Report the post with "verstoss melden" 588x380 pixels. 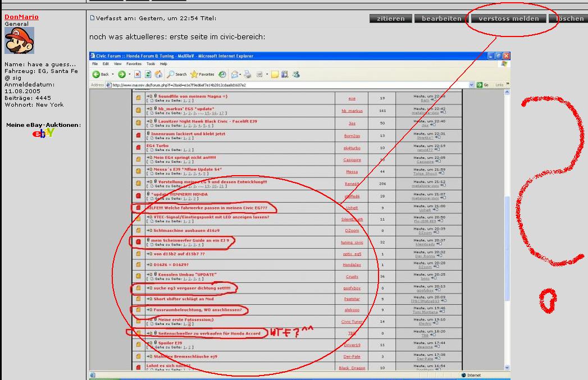[508, 19]
